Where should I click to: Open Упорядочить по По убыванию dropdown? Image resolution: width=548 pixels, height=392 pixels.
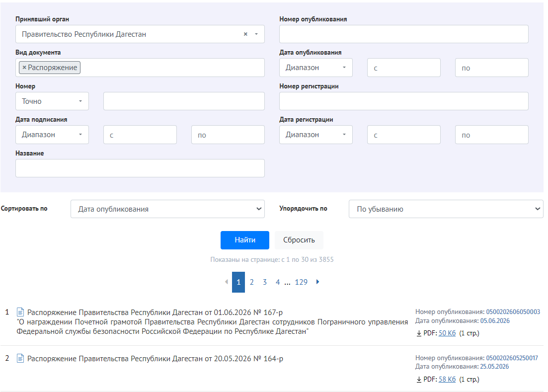point(446,209)
